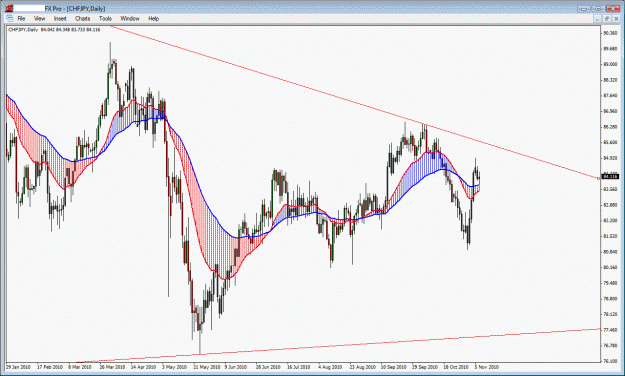The image size is (625, 376).
Task: Click the 90.360 price scale label
Action: click(x=610, y=33)
